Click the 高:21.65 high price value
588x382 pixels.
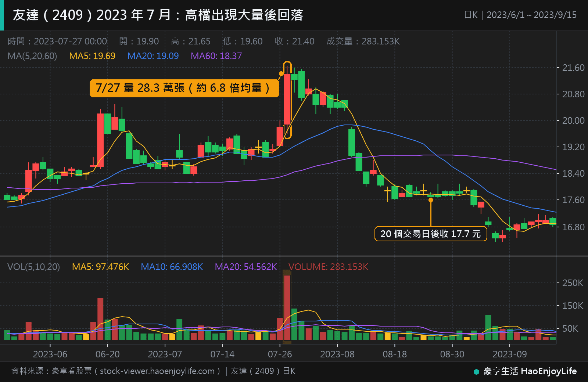191,41
